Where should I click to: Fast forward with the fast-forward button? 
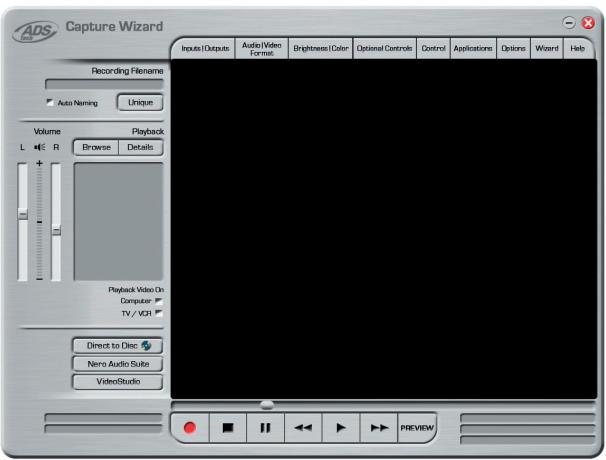(379, 428)
